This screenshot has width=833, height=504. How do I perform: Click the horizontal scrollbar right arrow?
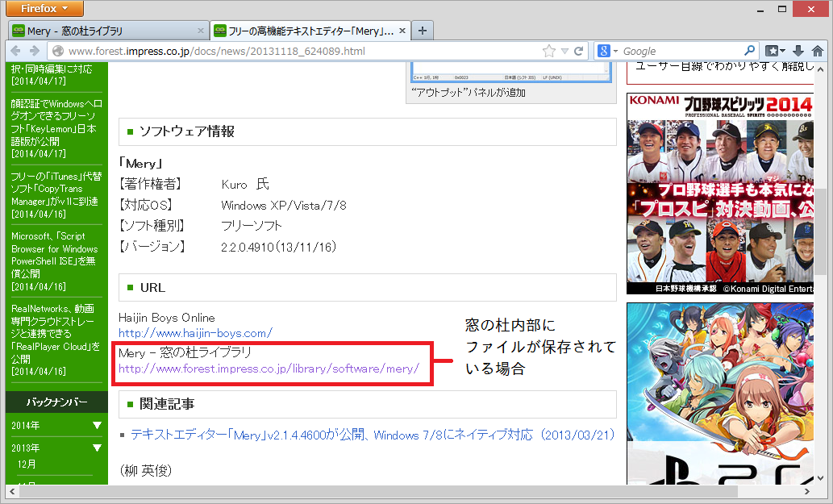(x=807, y=491)
